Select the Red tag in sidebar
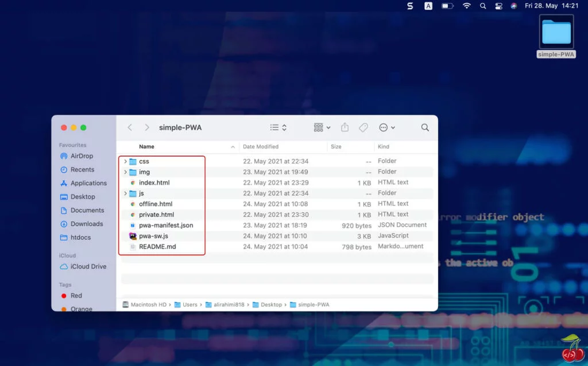Screen dimensions: 588x366 pyautogui.click(x=76, y=295)
